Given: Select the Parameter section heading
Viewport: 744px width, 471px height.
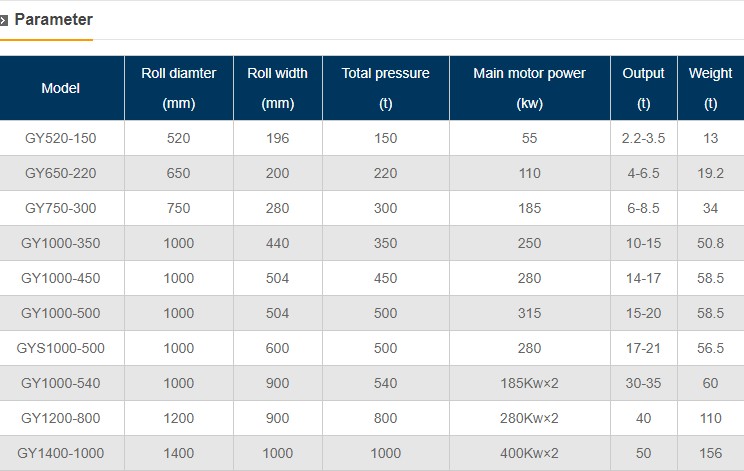Looking at the screenshot, I should (x=54, y=19).
